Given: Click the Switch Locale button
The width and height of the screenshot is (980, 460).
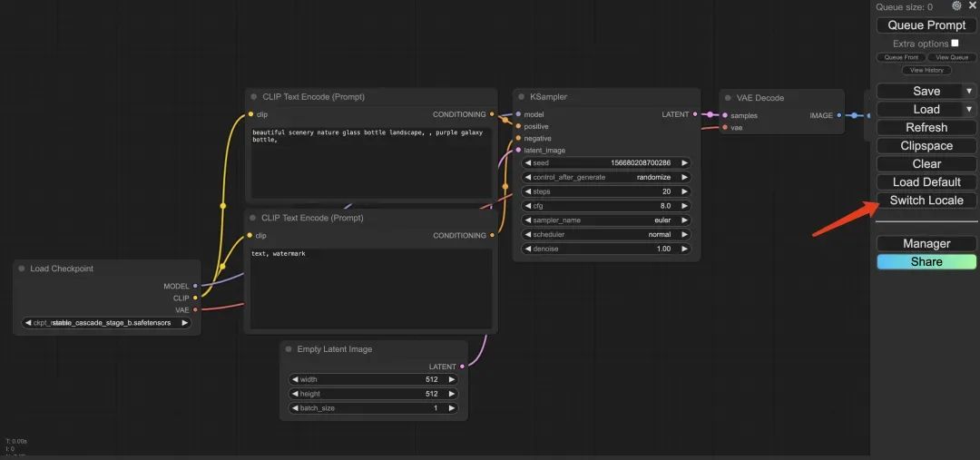Looking at the screenshot, I should pos(926,200).
